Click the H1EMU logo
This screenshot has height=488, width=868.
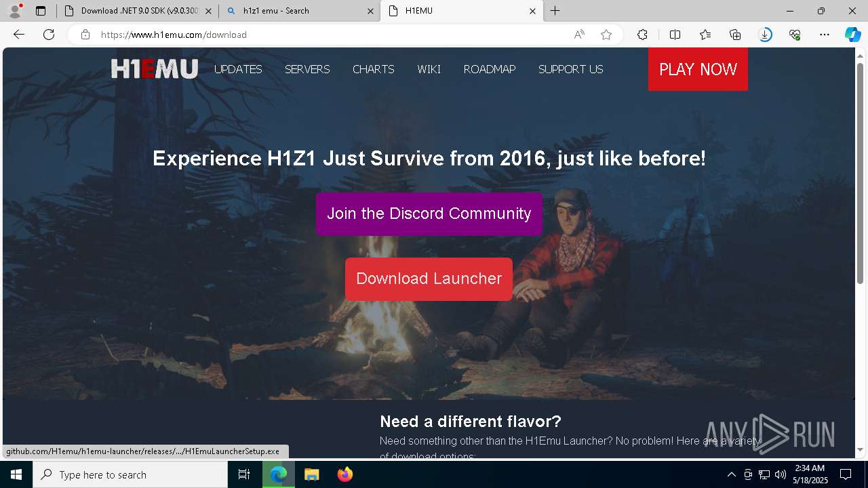[x=155, y=68]
